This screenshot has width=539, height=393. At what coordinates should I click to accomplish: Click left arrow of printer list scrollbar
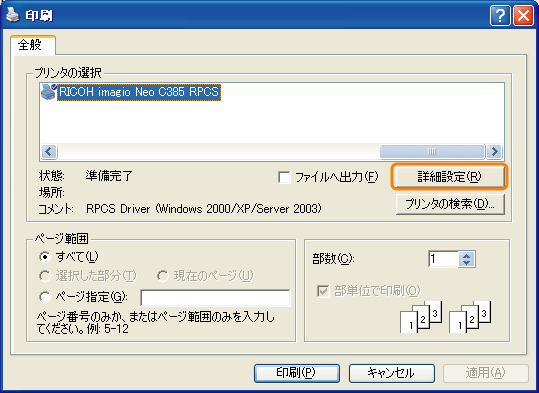click(49, 151)
